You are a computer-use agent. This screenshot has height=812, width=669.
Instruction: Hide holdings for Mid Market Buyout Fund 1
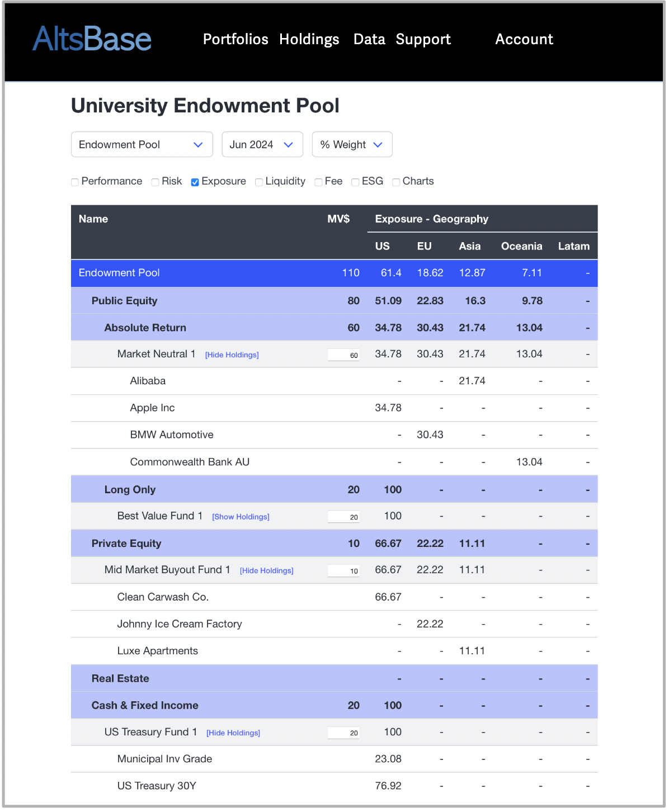click(266, 571)
